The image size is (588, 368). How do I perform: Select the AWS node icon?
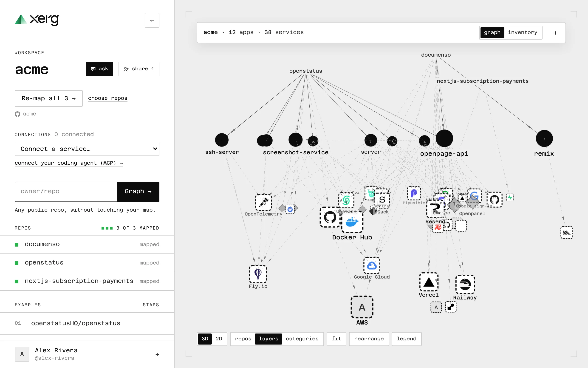(362, 307)
